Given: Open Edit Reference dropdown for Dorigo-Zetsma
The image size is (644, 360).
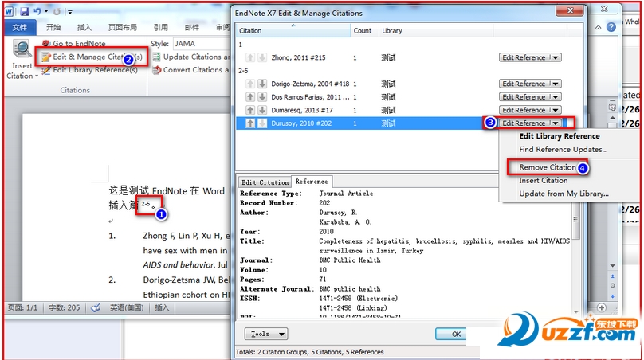Looking at the screenshot, I should point(556,84).
